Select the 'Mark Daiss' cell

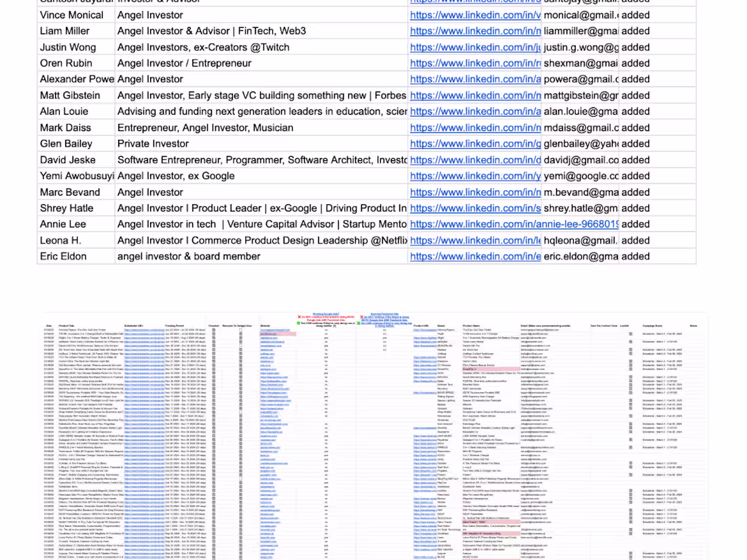[x=76, y=128]
